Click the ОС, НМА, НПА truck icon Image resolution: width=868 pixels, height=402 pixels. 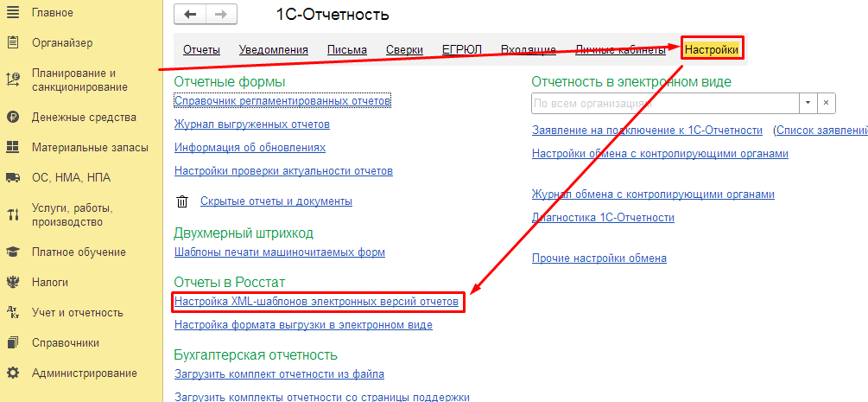(x=12, y=177)
